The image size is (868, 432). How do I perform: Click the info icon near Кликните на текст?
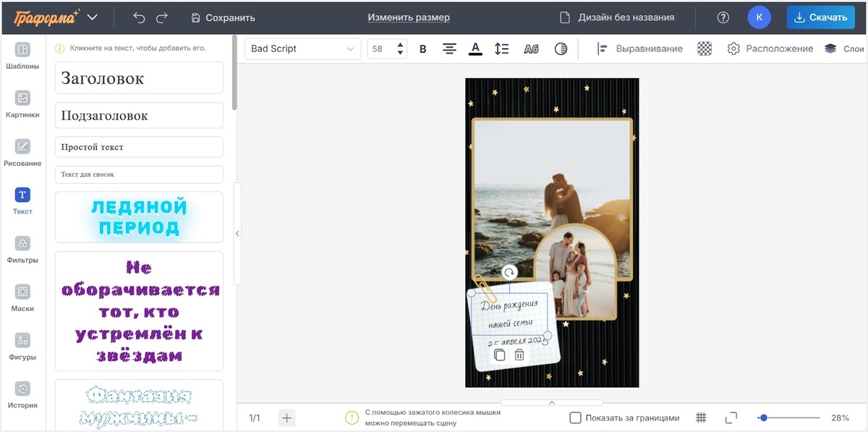[60, 48]
